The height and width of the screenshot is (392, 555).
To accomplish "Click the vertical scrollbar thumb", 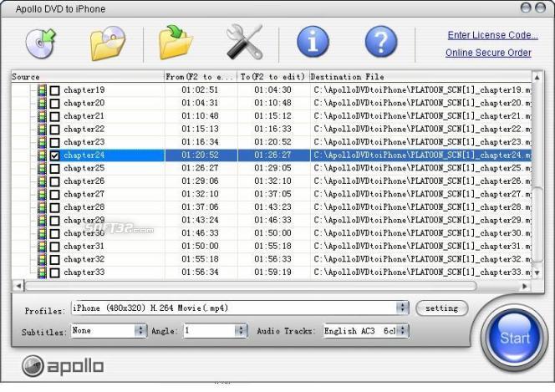I will [537, 224].
